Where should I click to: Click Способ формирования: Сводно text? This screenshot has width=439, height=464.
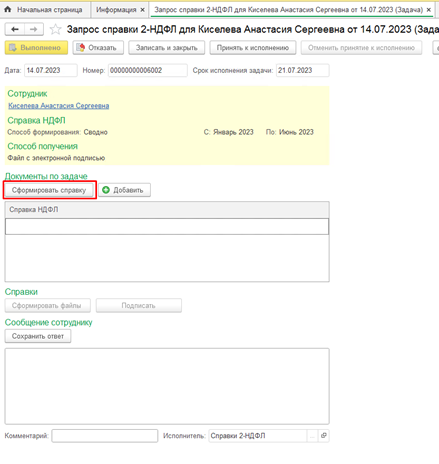[x=57, y=132]
